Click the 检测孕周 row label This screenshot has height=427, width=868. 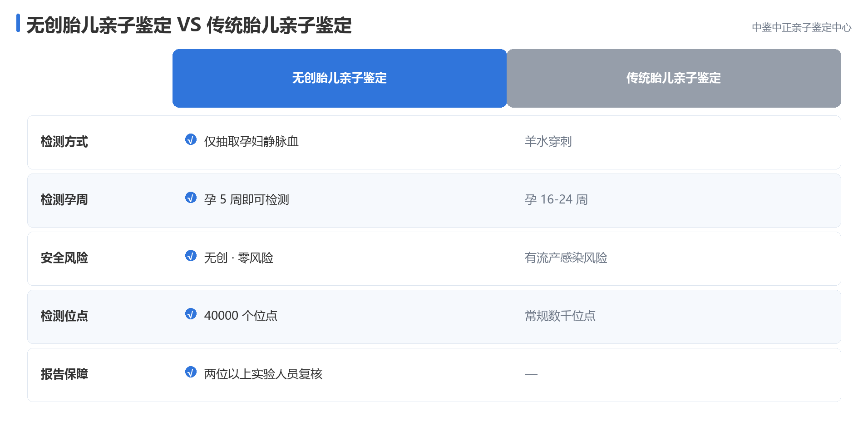click(64, 200)
